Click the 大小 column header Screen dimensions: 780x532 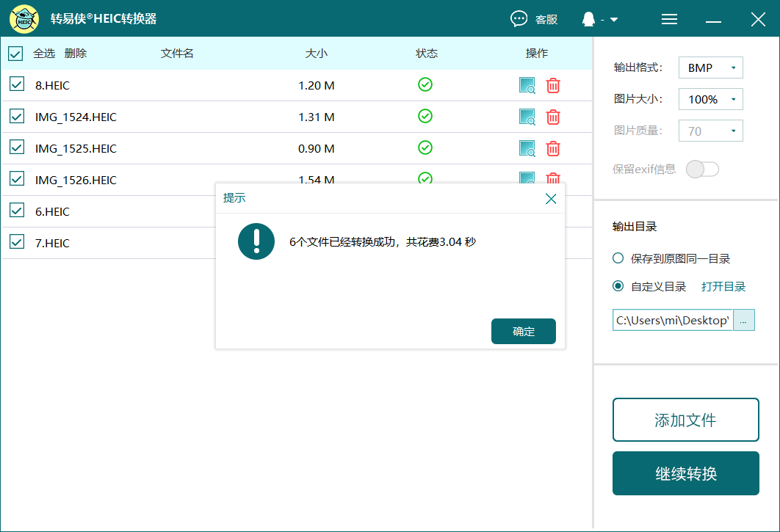pyautogui.click(x=317, y=53)
